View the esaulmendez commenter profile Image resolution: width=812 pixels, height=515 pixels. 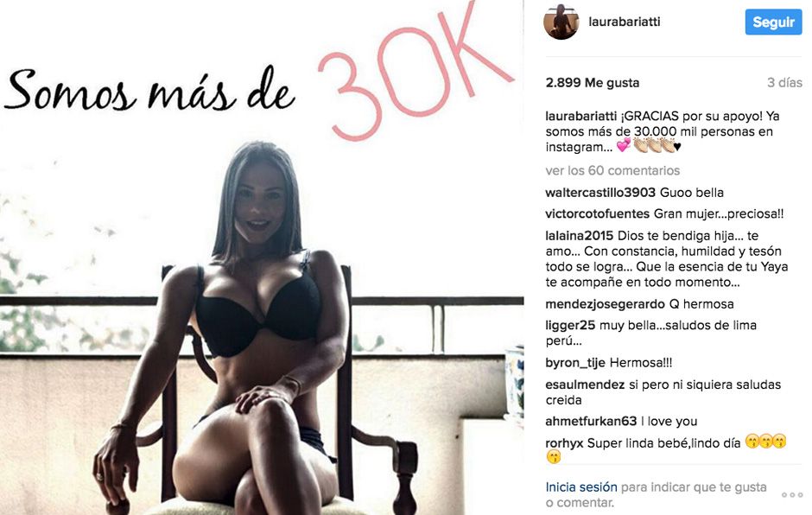tap(585, 385)
